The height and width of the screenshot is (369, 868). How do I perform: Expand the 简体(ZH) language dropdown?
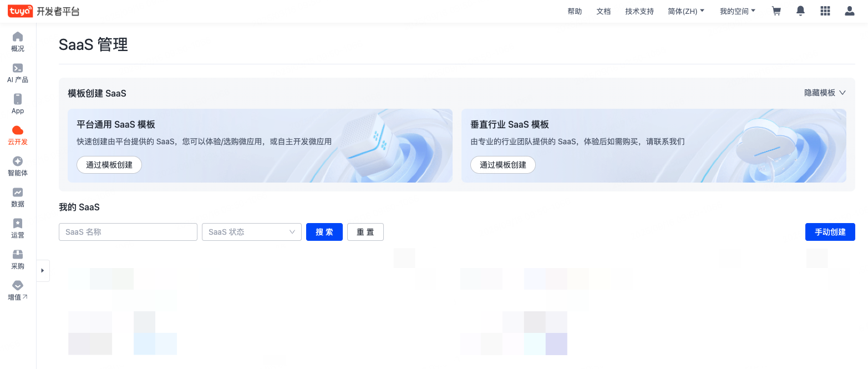[686, 11]
